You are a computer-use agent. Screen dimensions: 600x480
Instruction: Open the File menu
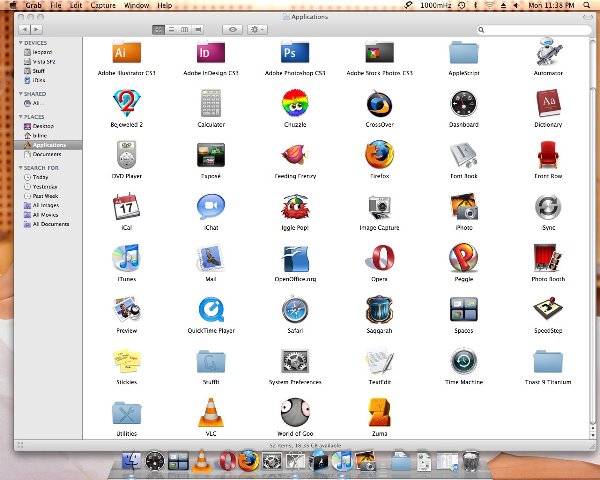(x=56, y=5)
